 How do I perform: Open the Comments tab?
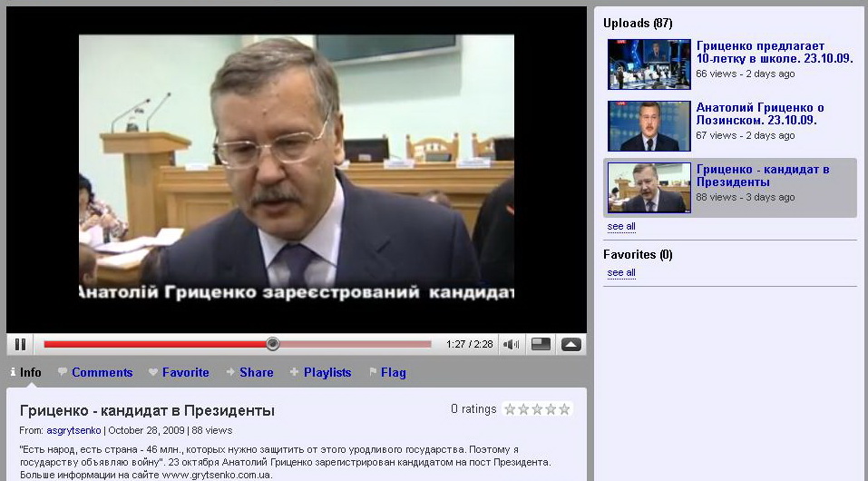pyautogui.click(x=96, y=372)
